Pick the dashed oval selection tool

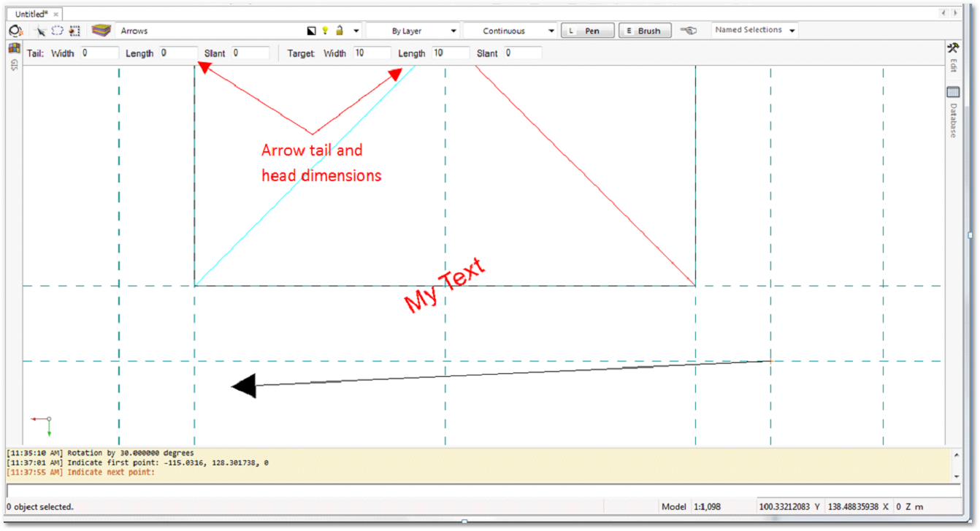coord(58,31)
